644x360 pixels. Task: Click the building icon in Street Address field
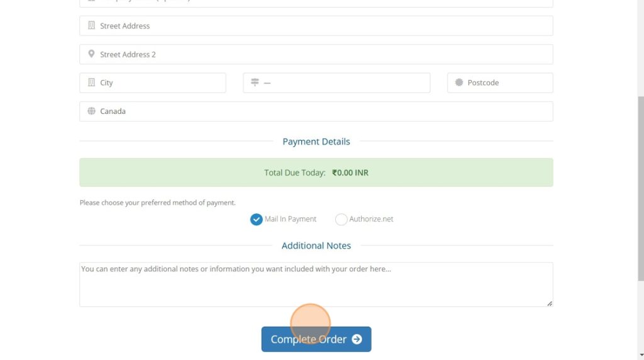[91, 25]
